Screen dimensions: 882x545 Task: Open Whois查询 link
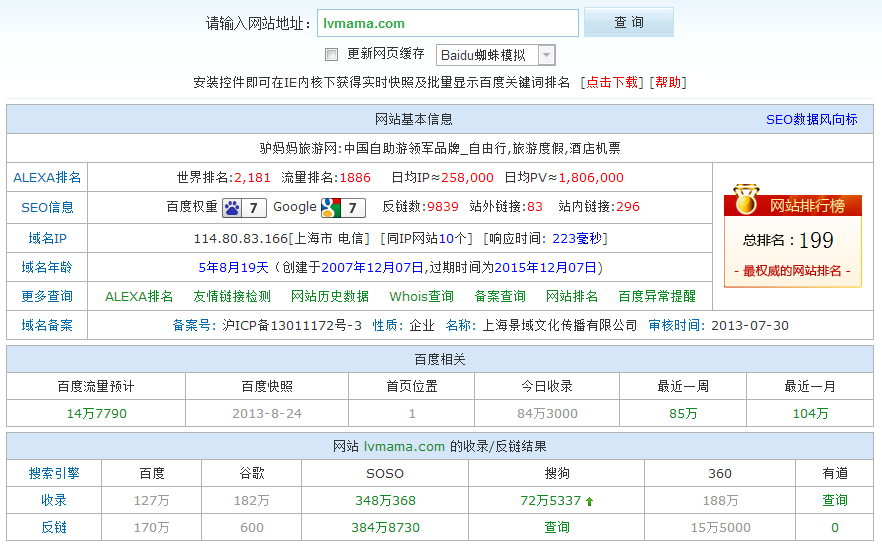[x=421, y=296]
